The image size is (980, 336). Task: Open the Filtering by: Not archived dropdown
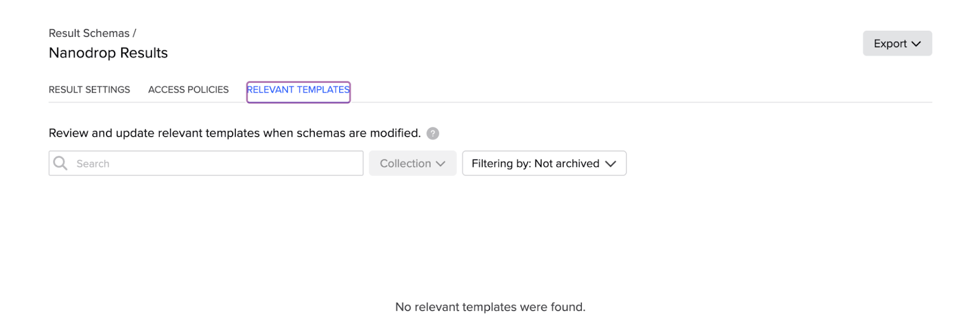(544, 164)
